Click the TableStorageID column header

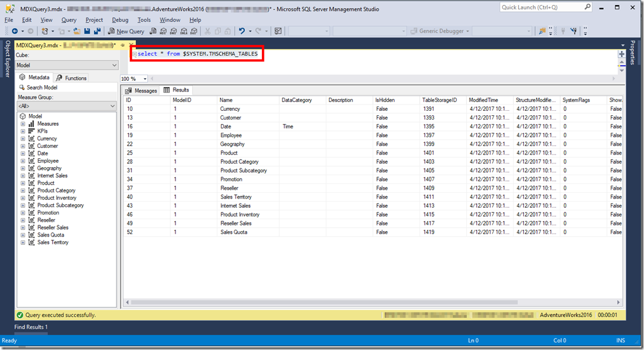[443, 100]
